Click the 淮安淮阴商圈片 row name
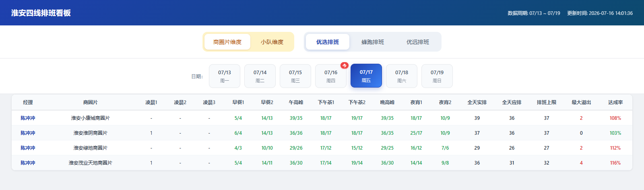This screenshot has height=190, width=644. click(x=91, y=133)
